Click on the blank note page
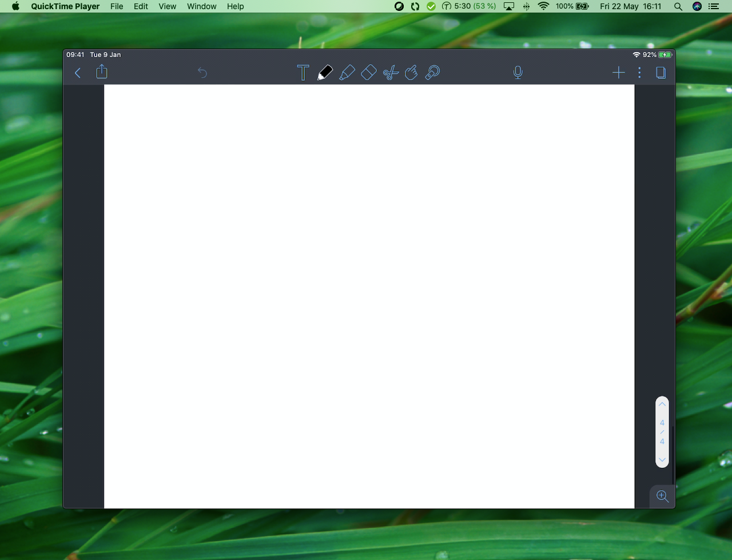The height and width of the screenshot is (560, 732). coord(369,296)
